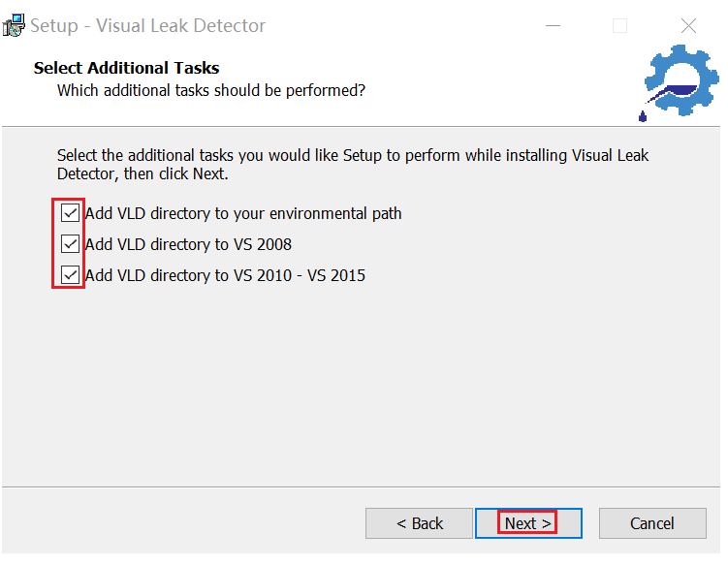Minimize the Setup window

pyautogui.click(x=552, y=26)
